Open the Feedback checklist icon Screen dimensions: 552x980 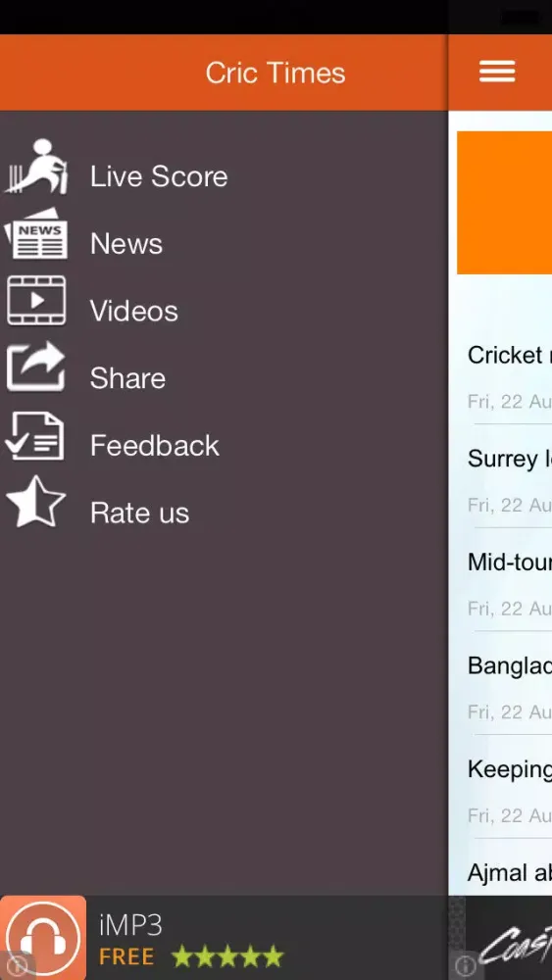pos(35,436)
